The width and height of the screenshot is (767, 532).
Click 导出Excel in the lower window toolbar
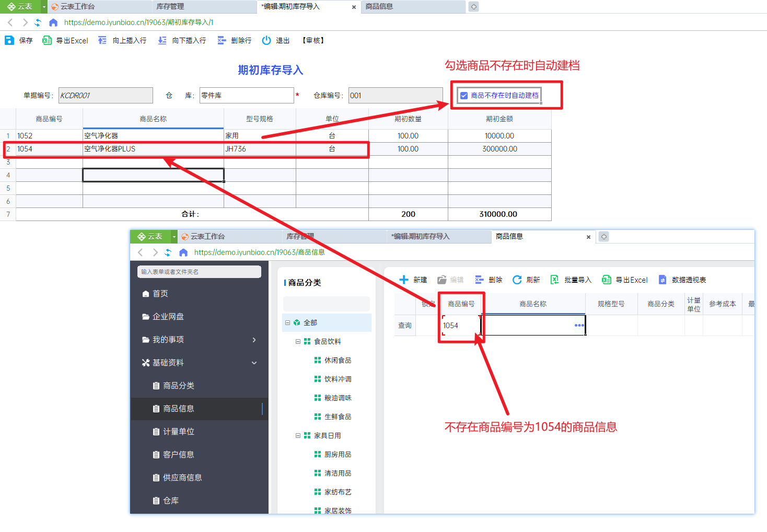click(x=625, y=280)
